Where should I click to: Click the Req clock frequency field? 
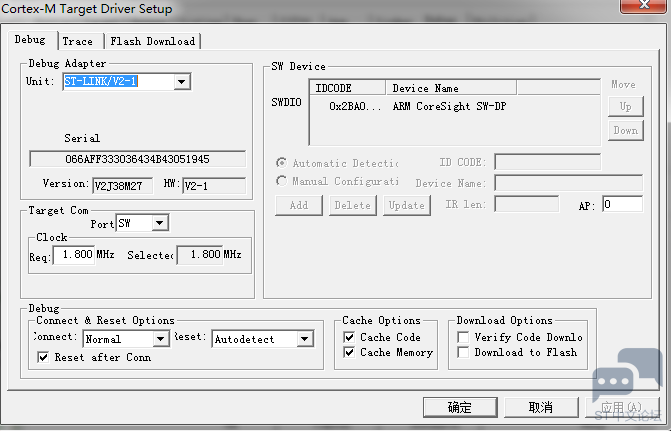coord(73,255)
